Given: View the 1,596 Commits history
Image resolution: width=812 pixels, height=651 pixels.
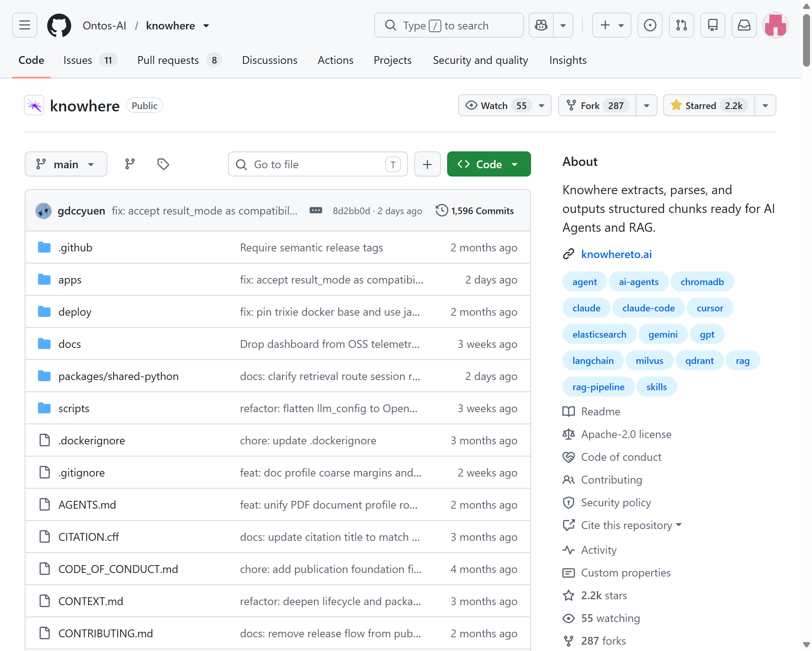Looking at the screenshot, I should click(475, 211).
